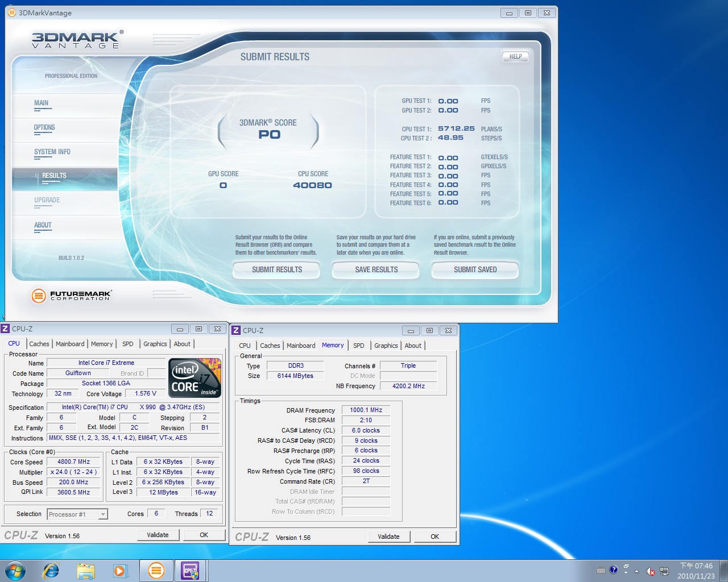The height and width of the screenshot is (582, 728).
Task: Switch to Graphics tab in left CPU-Z
Action: coord(155,344)
